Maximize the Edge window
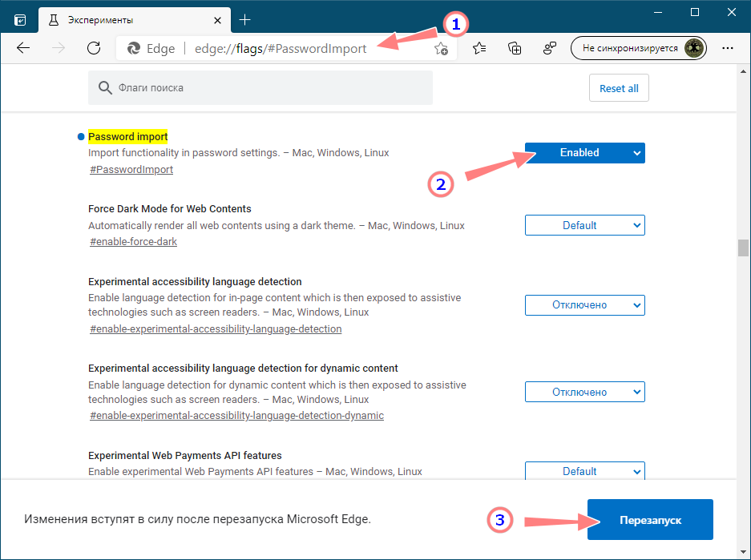 (x=695, y=13)
